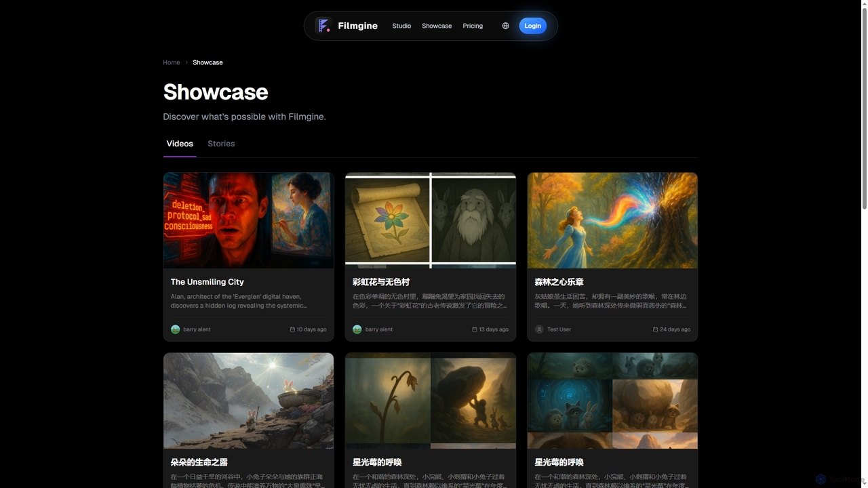This screenshot has height=488, width=868.
Task: Go to Home via breadcrumb
Action: [172, 62]
